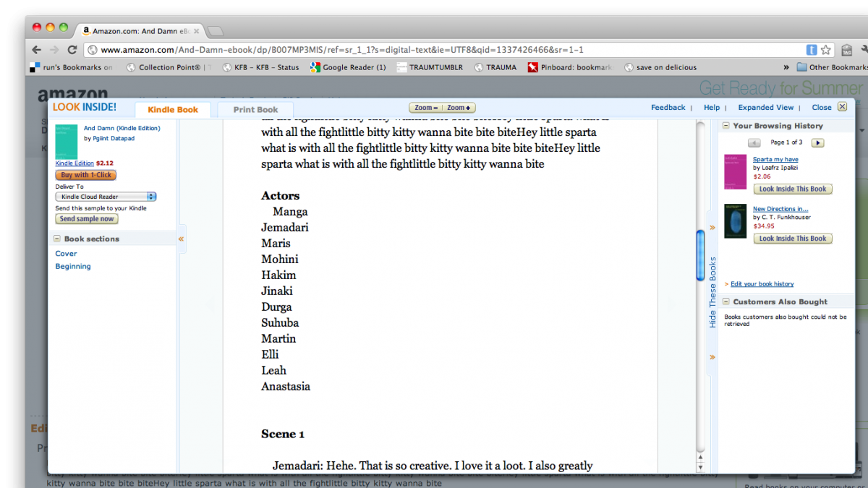
Task: Collapse Your Browsing History section
Action: tap(726, 126)
